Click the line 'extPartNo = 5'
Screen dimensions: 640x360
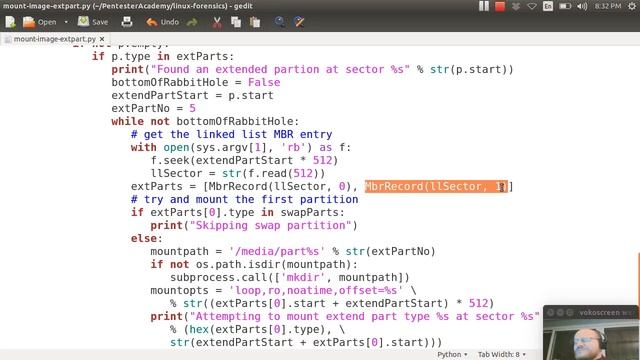(153, 109)
